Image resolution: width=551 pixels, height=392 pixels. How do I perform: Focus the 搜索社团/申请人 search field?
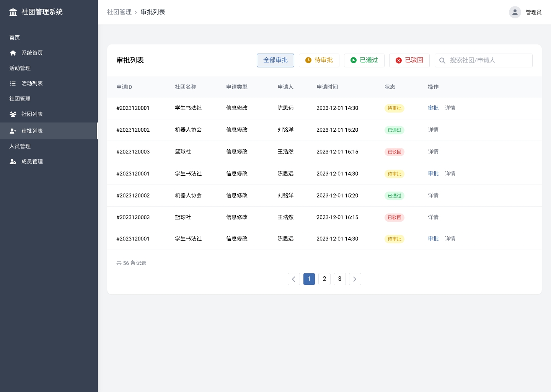[488, 60]
